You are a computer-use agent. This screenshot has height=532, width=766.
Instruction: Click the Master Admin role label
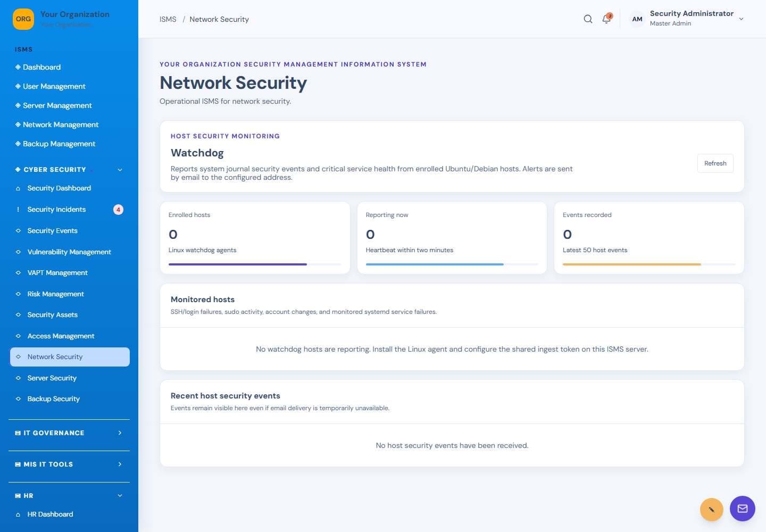(670, 23)
